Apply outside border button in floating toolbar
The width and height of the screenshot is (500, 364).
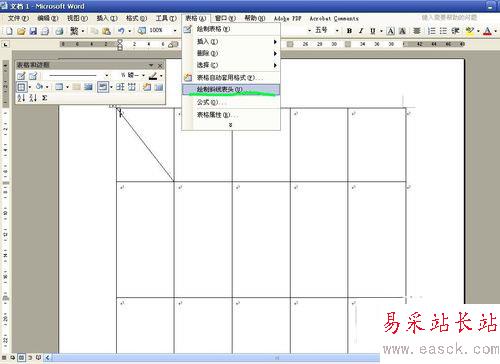point(21,87)
